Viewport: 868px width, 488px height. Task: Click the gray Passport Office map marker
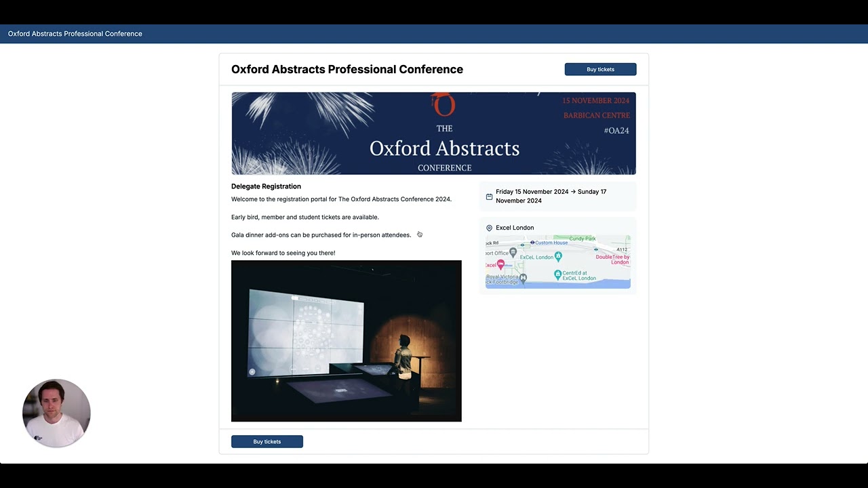click(513, 252)
